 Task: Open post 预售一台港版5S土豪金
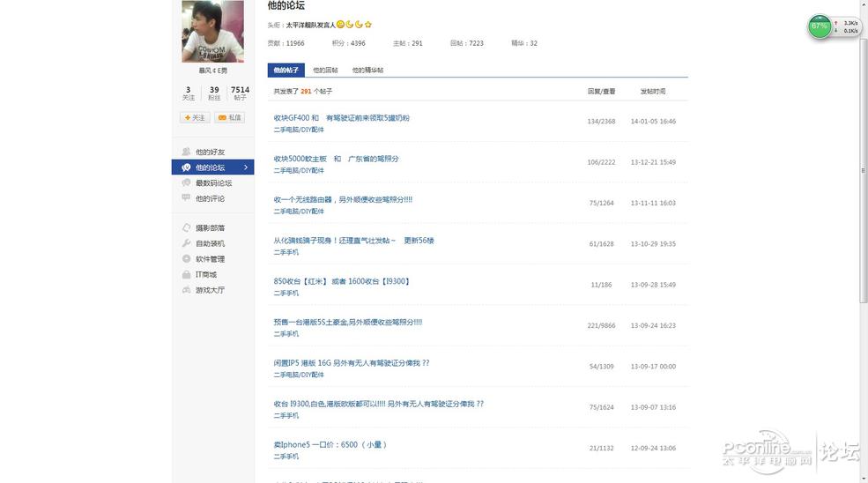click(x=348, y=322)
